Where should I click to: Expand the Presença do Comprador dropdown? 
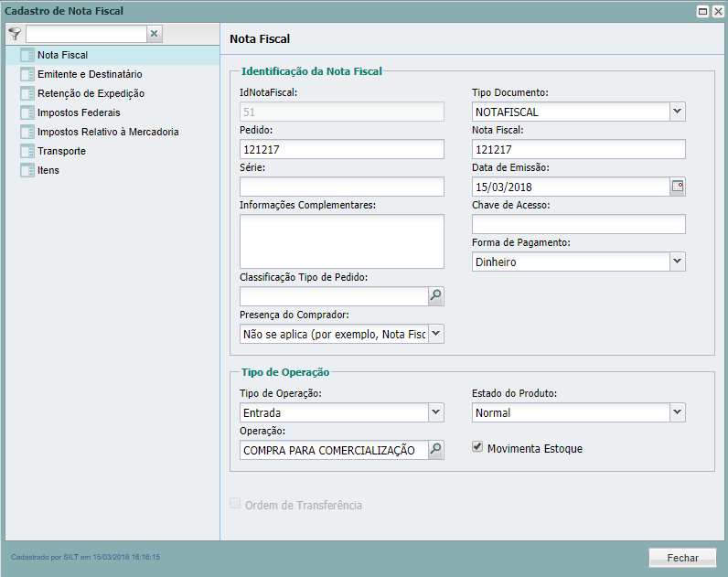(x=435, y=334)
